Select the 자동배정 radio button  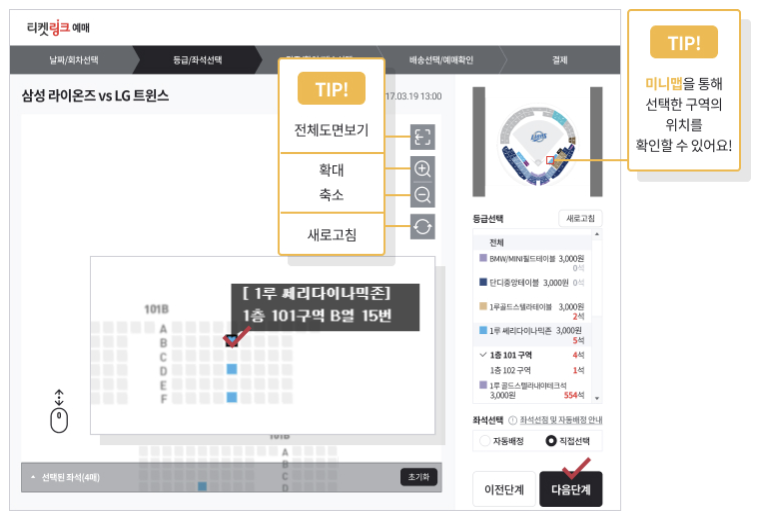coord(484,441)
